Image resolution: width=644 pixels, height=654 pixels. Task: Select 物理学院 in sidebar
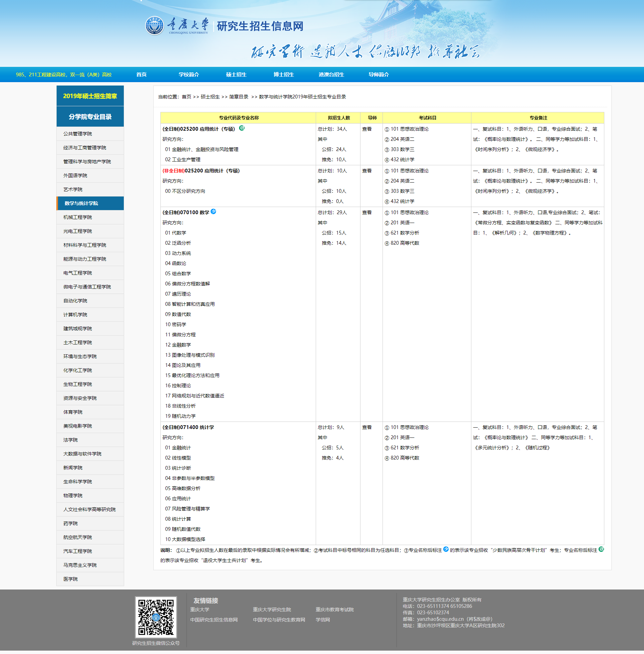[90, 496]
